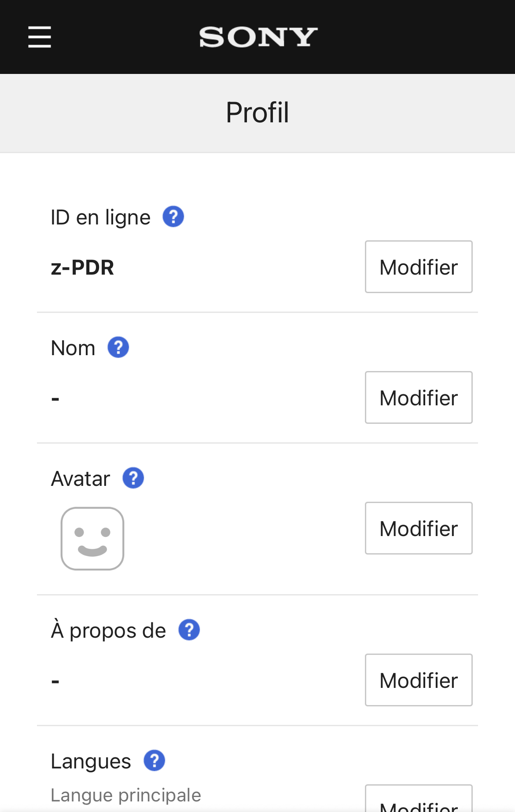Click the ID en ligne label
515x812 pixels.
pyautogui.click(x=101, y=217)
